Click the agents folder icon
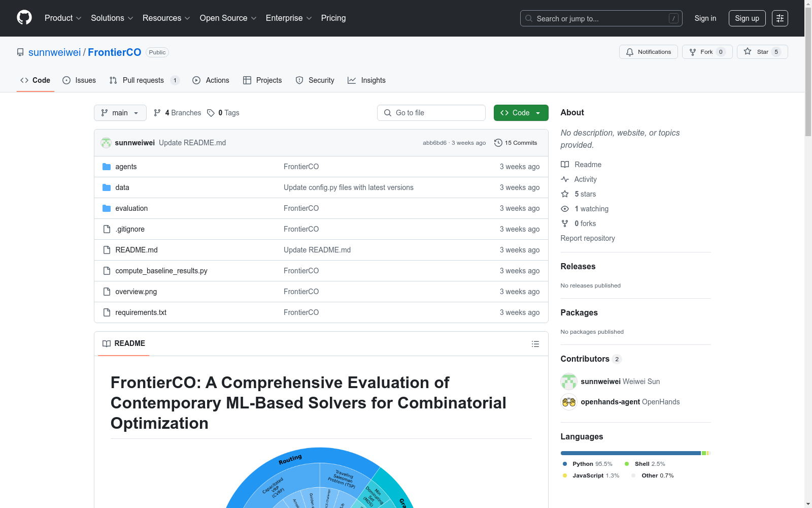The width and height of the screenshot is (812, 508). [107, 167]
